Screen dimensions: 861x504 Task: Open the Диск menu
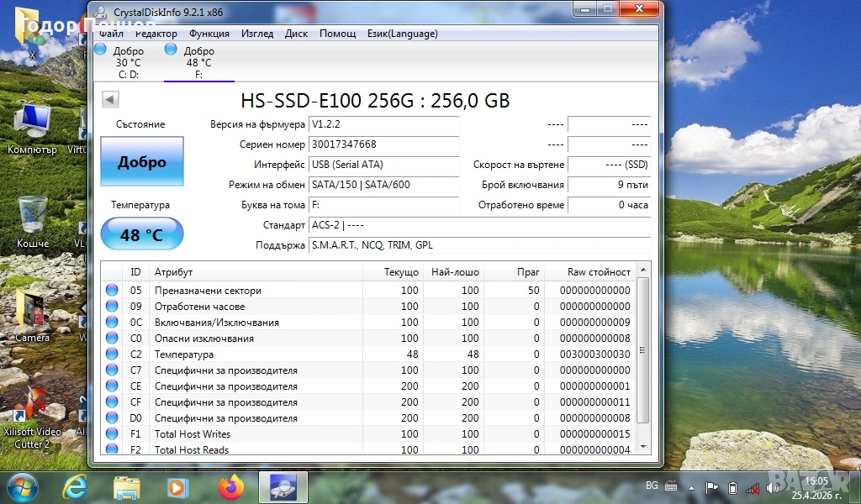point(296,34)
